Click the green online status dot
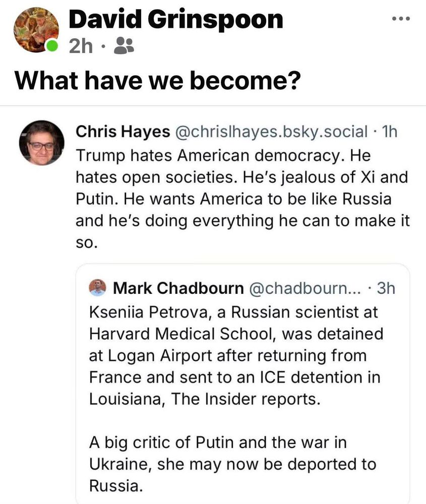426x504 pixels. (51, 47)
